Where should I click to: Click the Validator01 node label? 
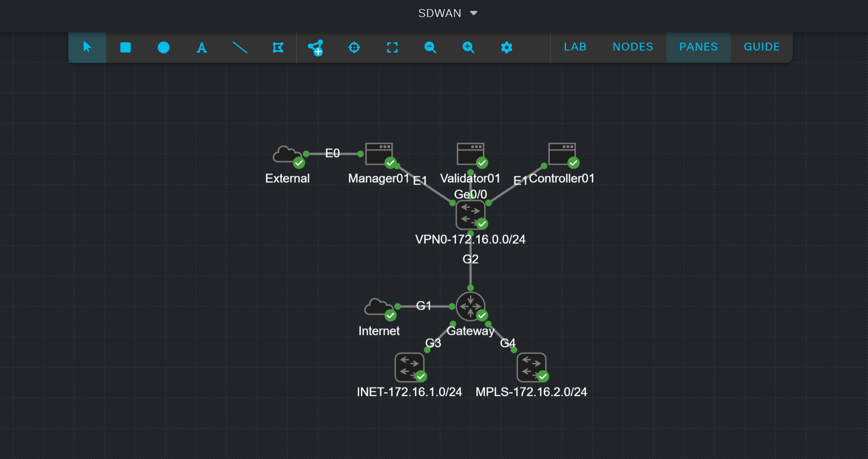coord(471,179)
